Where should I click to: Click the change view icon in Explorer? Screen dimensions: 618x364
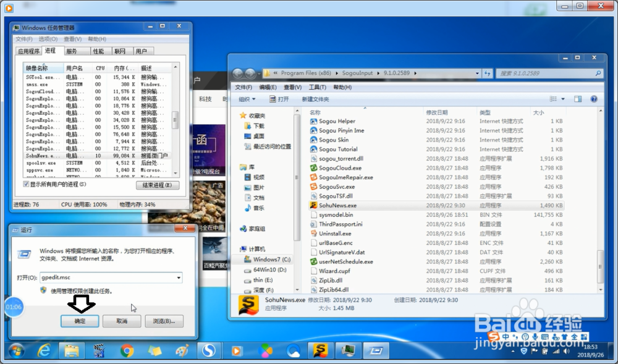(x=553, y=99)
